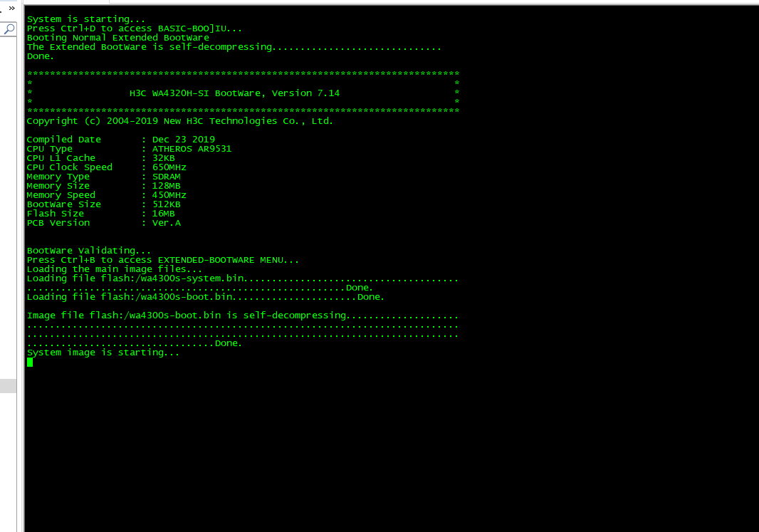
Task: Click the green terminal cursor block
Action: [30, 362]
